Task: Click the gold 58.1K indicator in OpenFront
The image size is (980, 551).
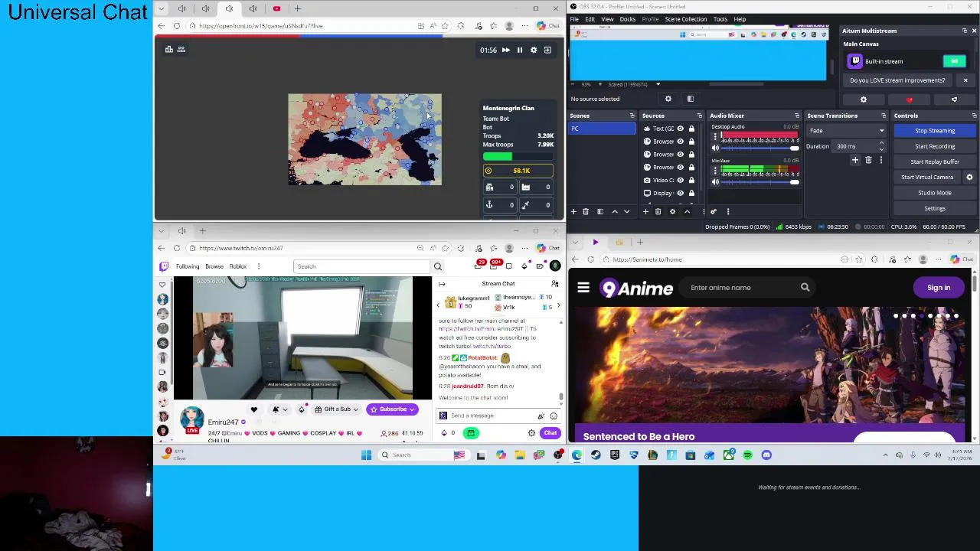Action: [518, 171]
